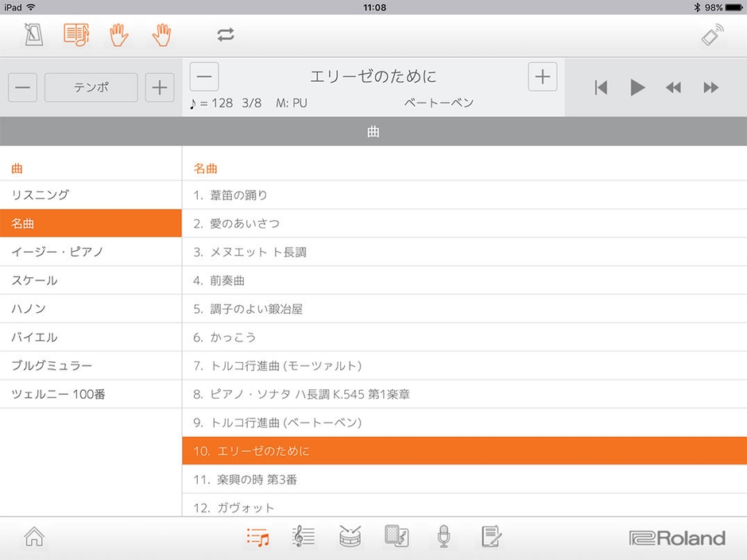Enable left-hand part playback

(119, 35)
